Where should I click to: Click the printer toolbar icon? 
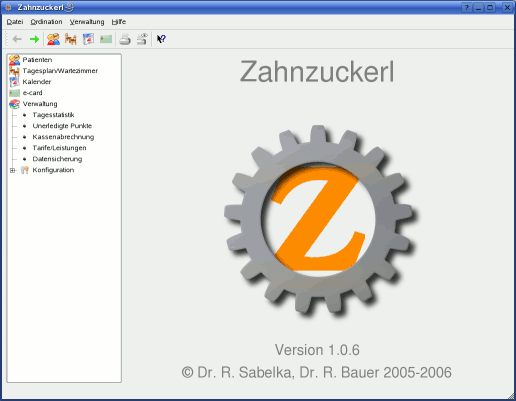point(125,39)
